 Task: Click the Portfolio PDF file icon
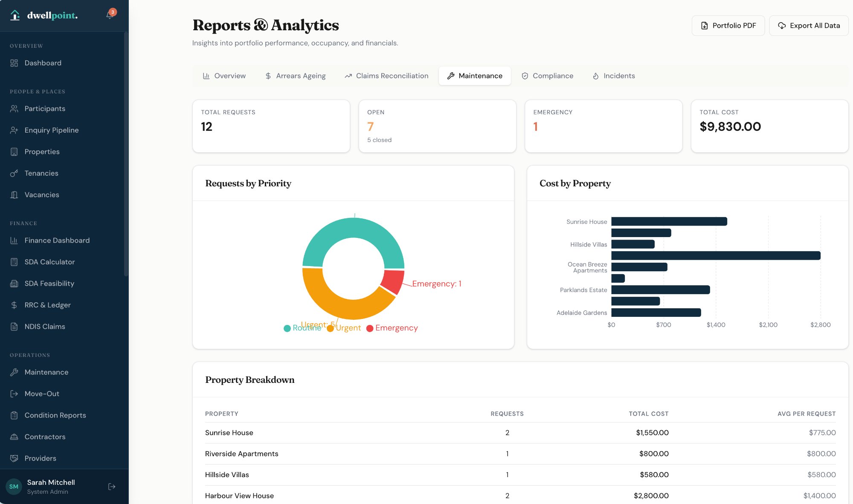[x=705, y=26]
